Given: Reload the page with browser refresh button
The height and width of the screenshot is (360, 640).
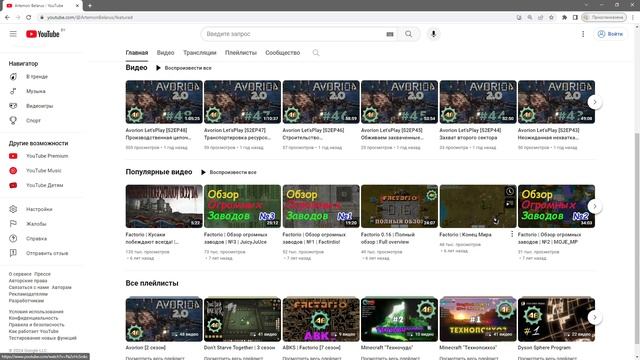Looking at the screenshot, I should [x=29, y=18].
